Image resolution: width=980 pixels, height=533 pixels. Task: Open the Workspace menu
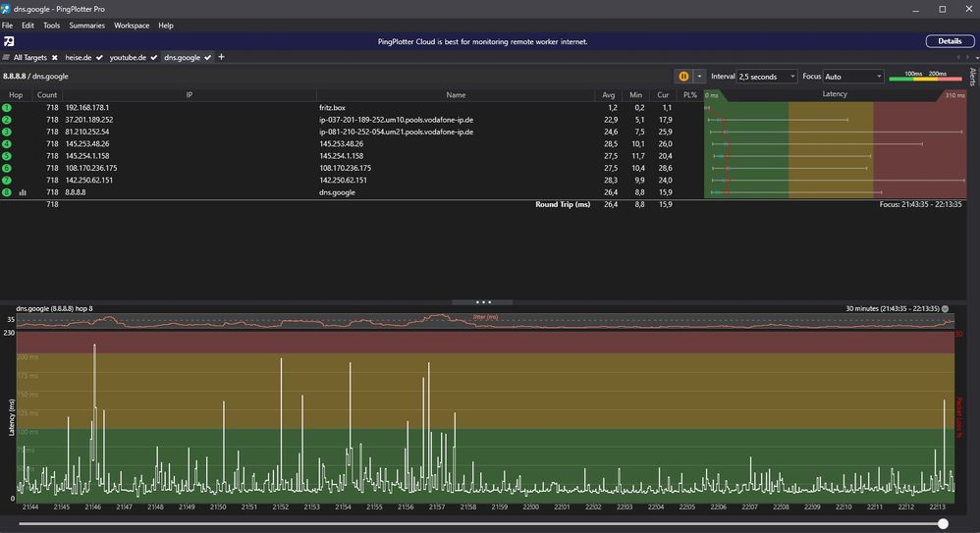pos(132,26)
